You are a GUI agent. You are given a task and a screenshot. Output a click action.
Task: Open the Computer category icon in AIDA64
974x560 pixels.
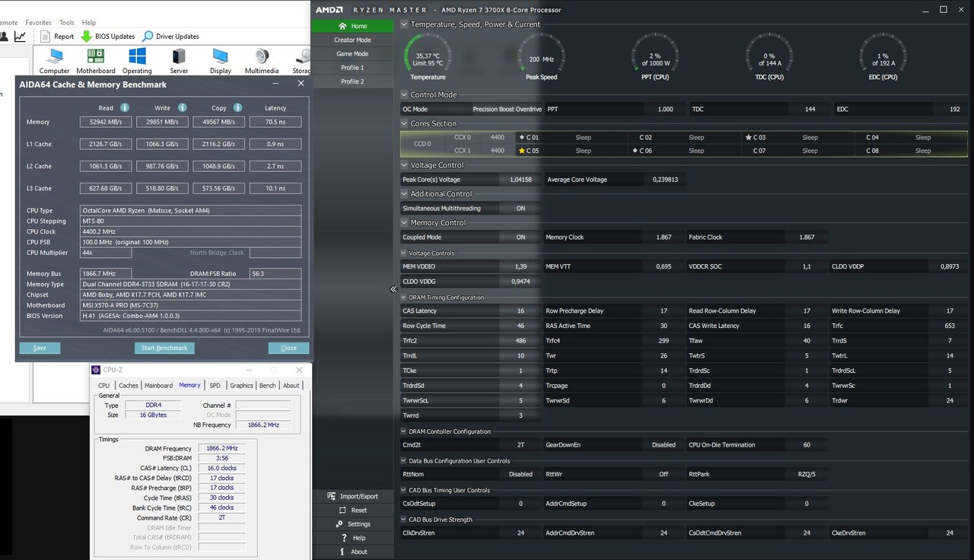[x=54, y=56]
